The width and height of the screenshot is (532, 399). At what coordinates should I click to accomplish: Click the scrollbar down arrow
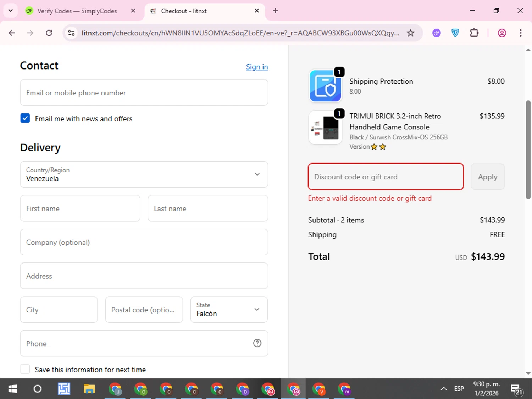(528, 373)
